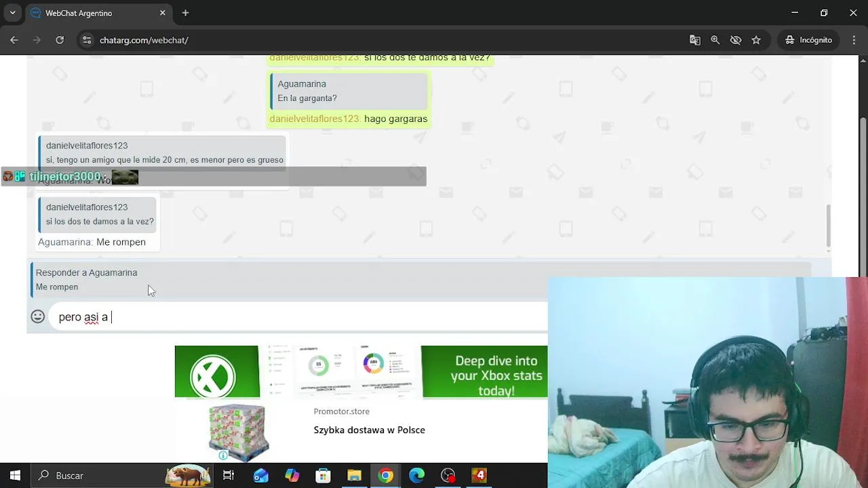
Task: Click the Buscar taskbar search box
Action: click(x=123, y=475)
